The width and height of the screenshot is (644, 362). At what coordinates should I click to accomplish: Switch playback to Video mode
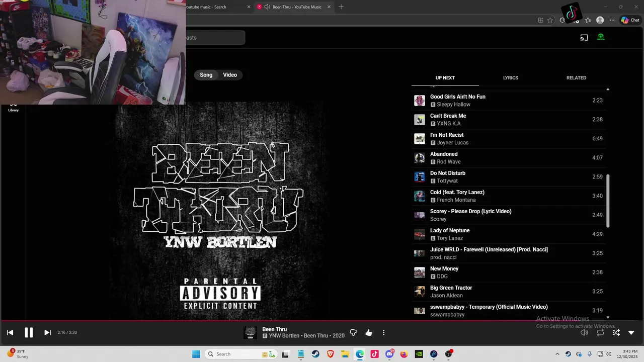coord(230,75)
